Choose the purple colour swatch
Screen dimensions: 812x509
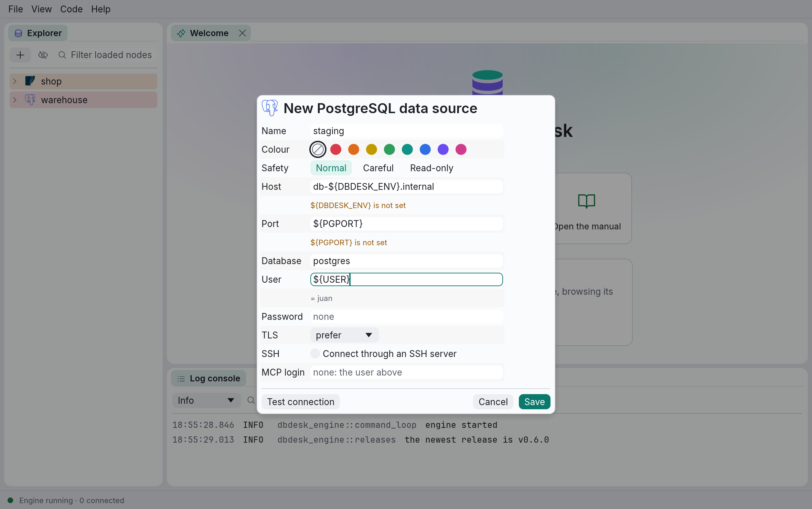coord(443,149)
